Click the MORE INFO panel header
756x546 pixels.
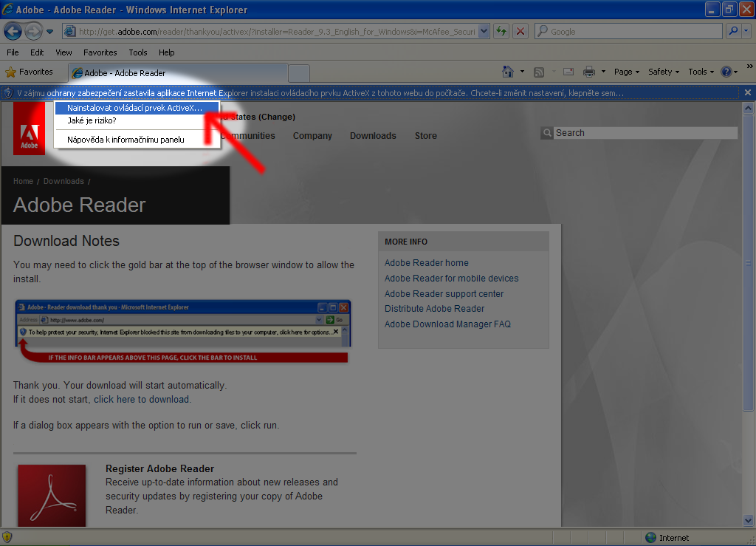point(464,242)
